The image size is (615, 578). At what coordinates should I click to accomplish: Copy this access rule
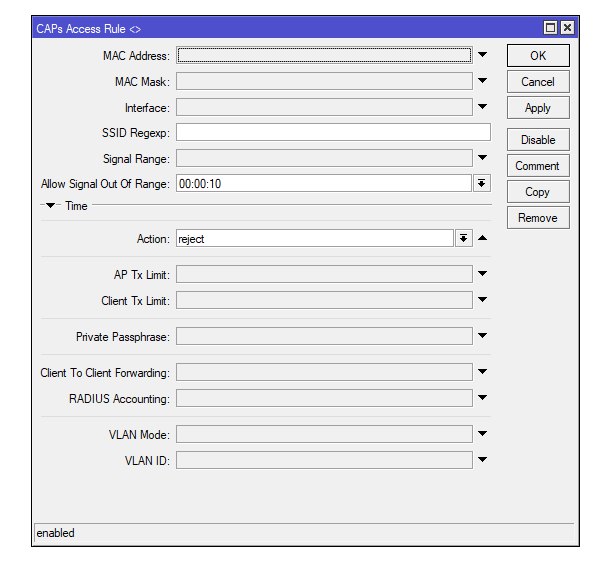538,191
